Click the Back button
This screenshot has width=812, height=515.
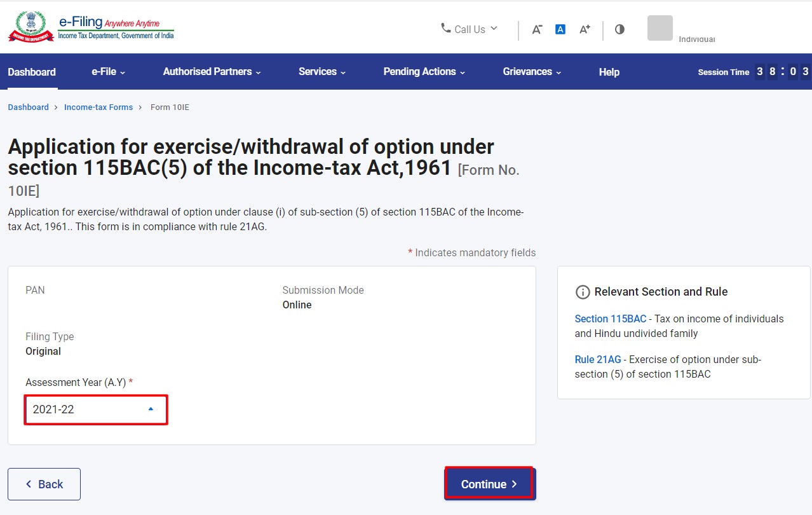tap(44, 484)
